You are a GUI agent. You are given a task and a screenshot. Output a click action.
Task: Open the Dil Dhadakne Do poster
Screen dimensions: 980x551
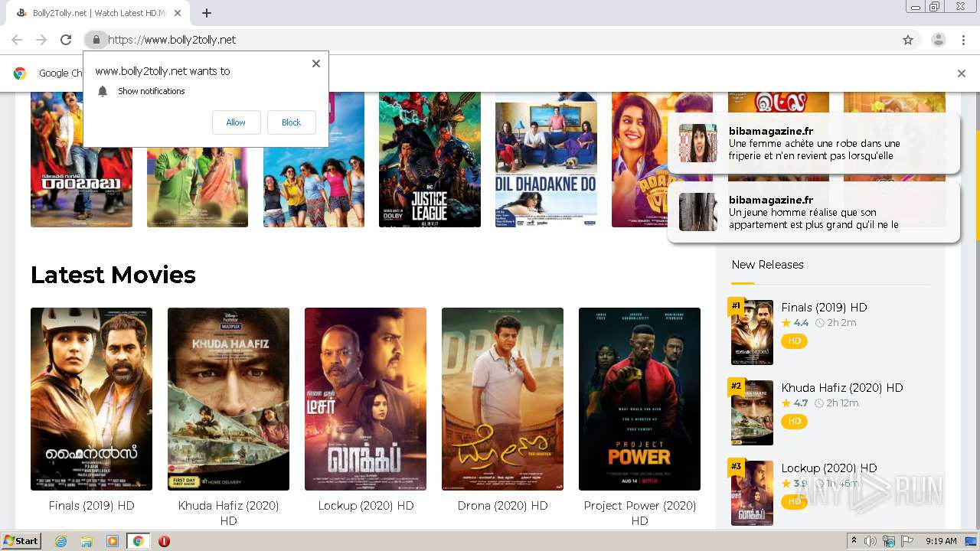546,159
